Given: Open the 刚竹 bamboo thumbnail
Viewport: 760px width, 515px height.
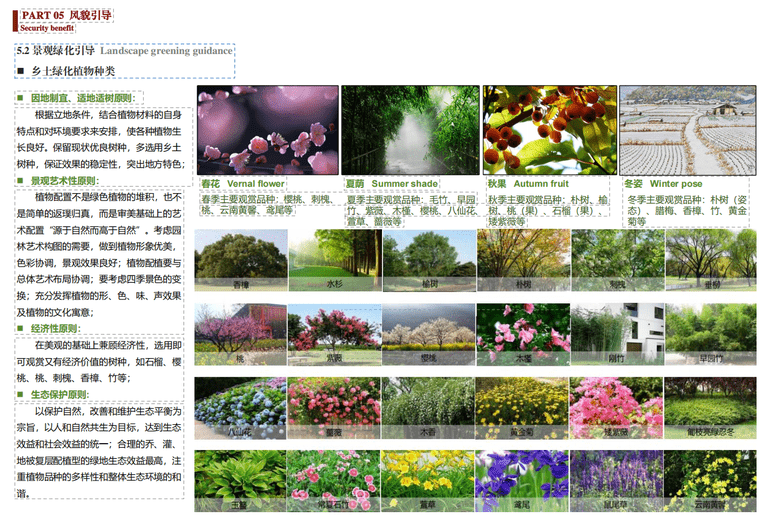Looking at the screenshot, I should 617,334.
